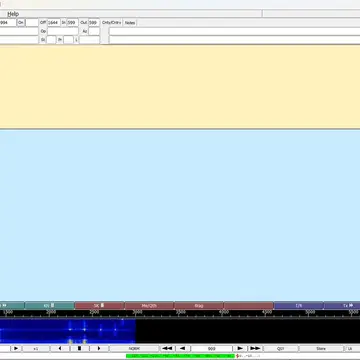Click the right-arrow button left of x1
The image size is (360, 360).
coord(16,348)
